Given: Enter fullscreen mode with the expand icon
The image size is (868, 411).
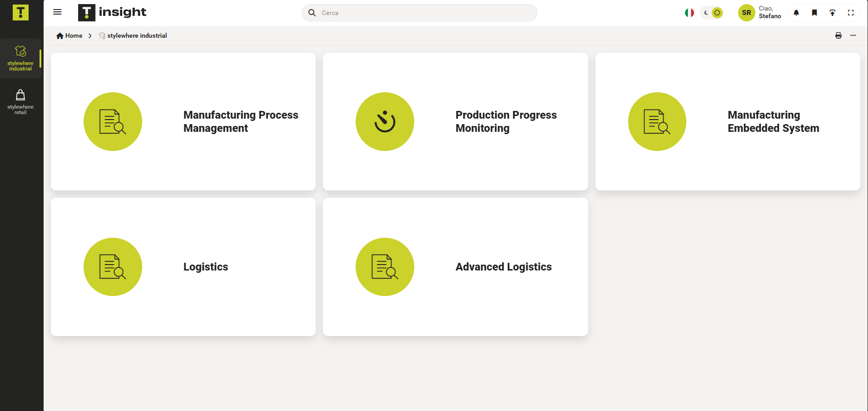Looking at the screenshot, I should [851, 13].
